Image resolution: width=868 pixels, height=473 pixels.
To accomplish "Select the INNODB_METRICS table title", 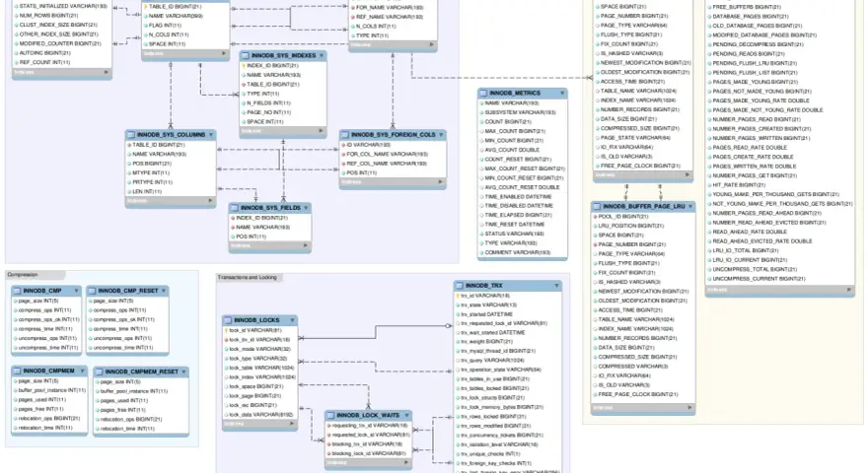I will coord(515,94).
